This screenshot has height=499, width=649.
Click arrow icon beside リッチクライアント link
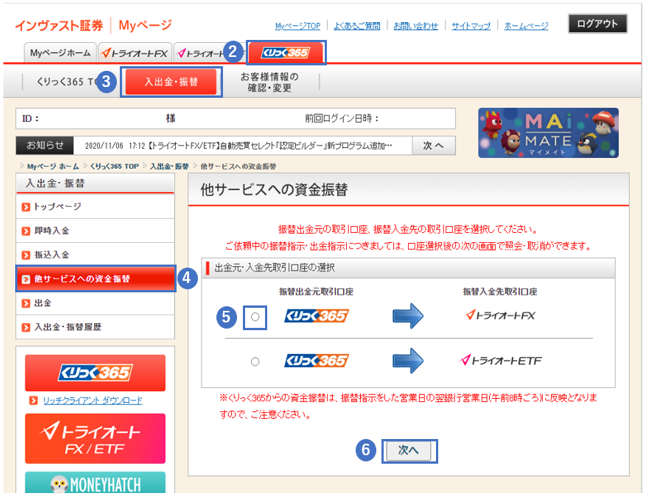coord(34,401)
